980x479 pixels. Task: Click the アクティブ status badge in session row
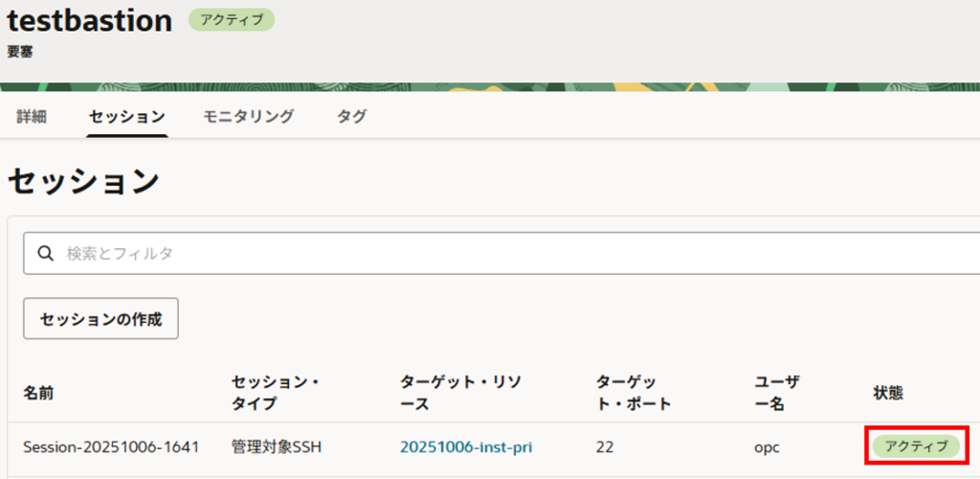coord(916,446)
